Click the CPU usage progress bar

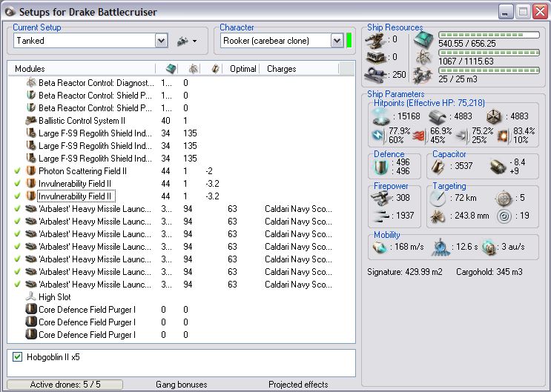(489, 35)
